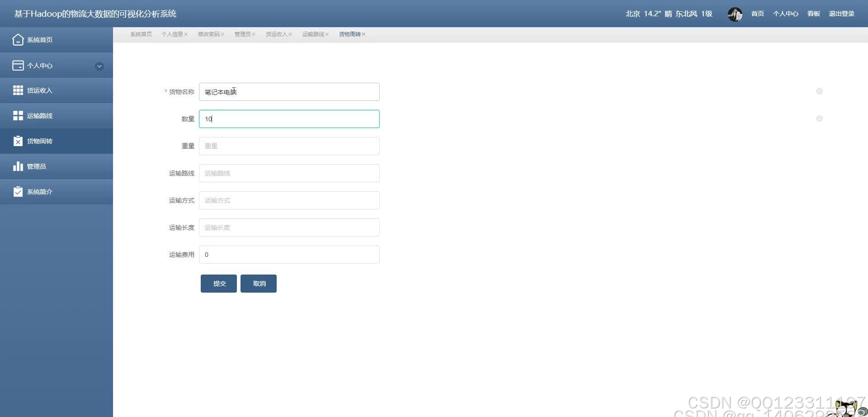
Task: Focus the 运输方式 input field
Action: (289, 200)
